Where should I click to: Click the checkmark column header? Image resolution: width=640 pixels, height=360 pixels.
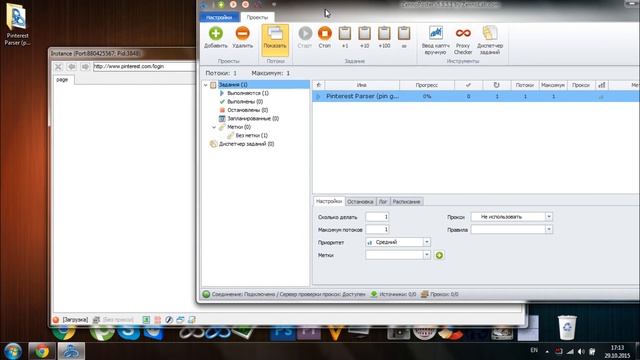tap(468, 85)
